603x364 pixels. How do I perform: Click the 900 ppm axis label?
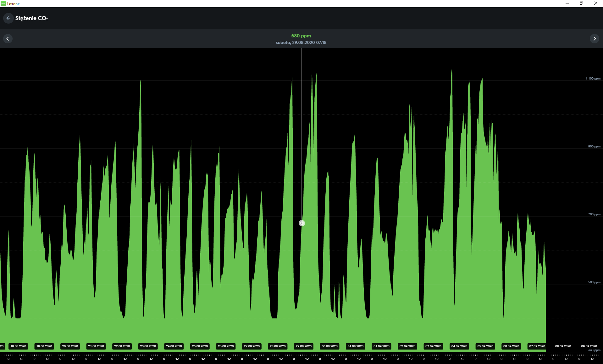point(594,146)
